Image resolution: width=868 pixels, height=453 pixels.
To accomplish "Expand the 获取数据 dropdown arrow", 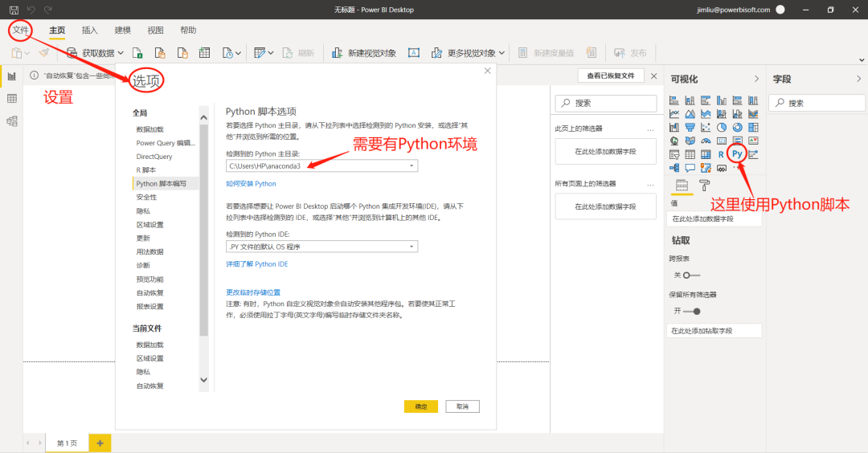I will click(120, 53).
